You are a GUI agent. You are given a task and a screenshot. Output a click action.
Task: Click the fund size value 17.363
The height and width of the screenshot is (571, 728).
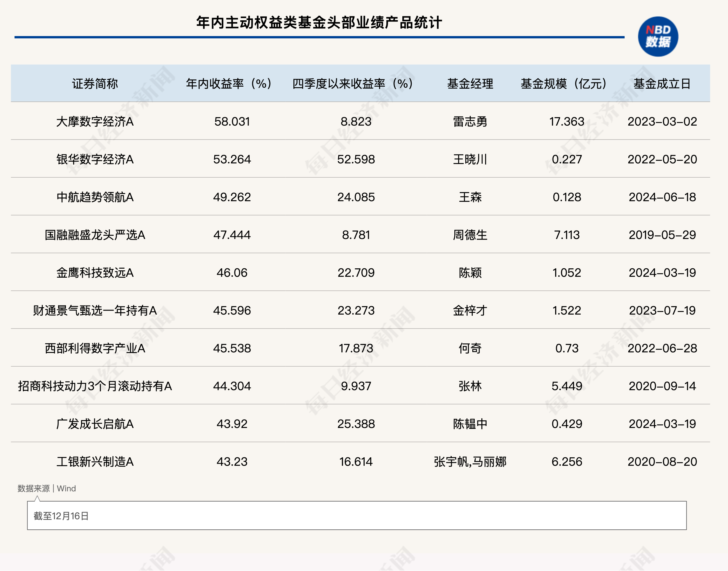(x=567, y=121)
